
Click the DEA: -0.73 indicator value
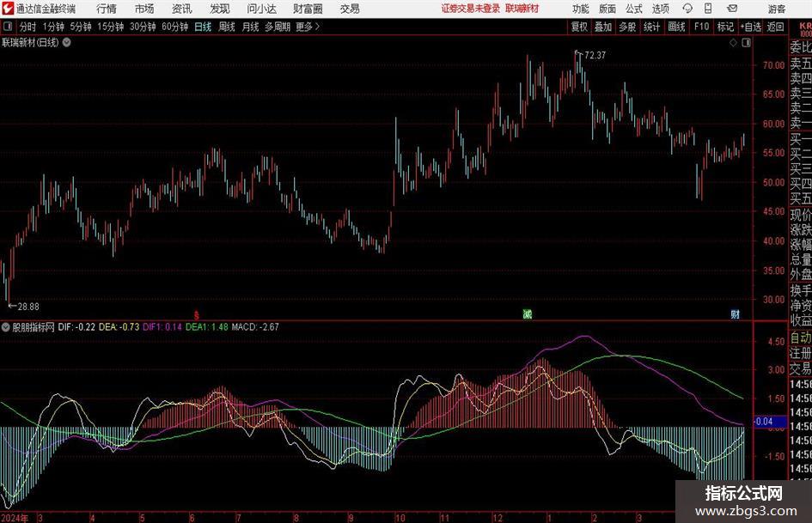coord(119,327)
